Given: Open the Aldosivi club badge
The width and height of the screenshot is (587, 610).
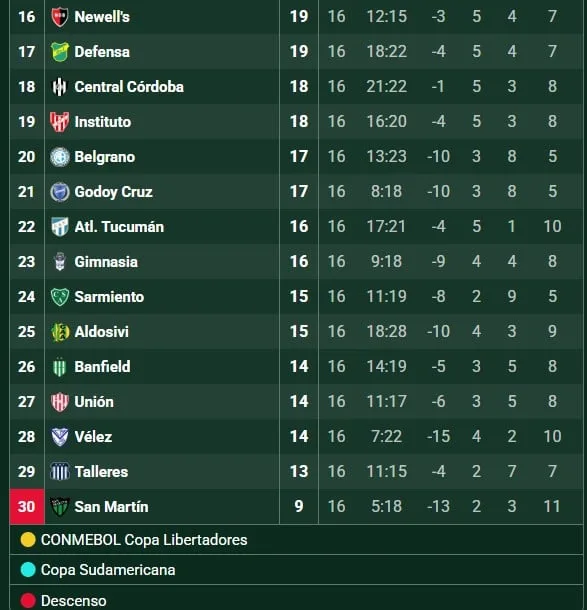Looking at the screenshot, I should click(60, 332).
